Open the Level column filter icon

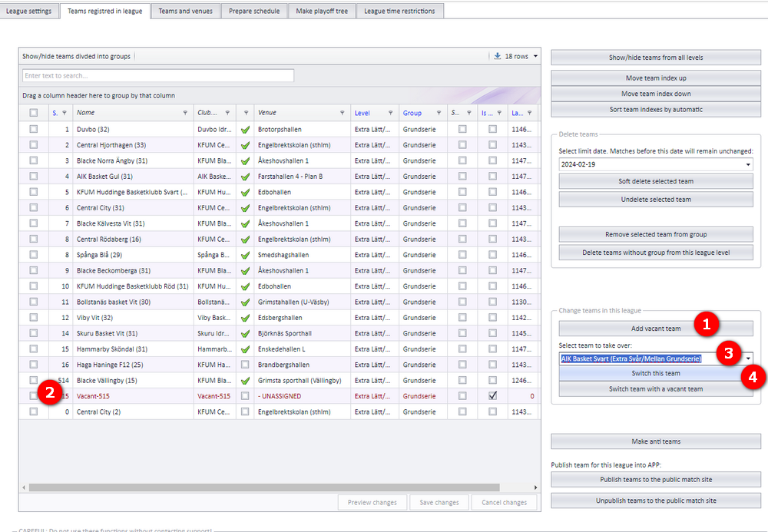pyautogui.click(x=390, y=113)
